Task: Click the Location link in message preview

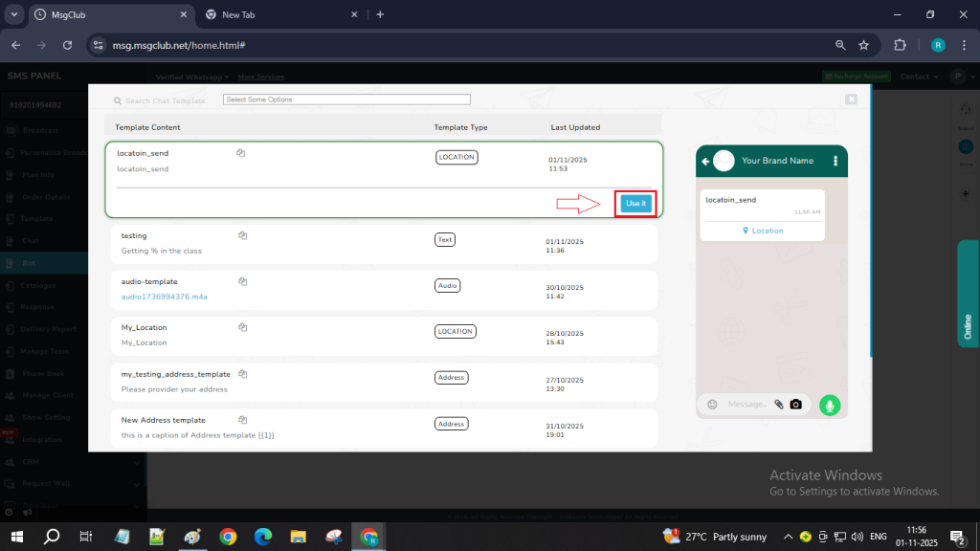Action: (763, 231)
